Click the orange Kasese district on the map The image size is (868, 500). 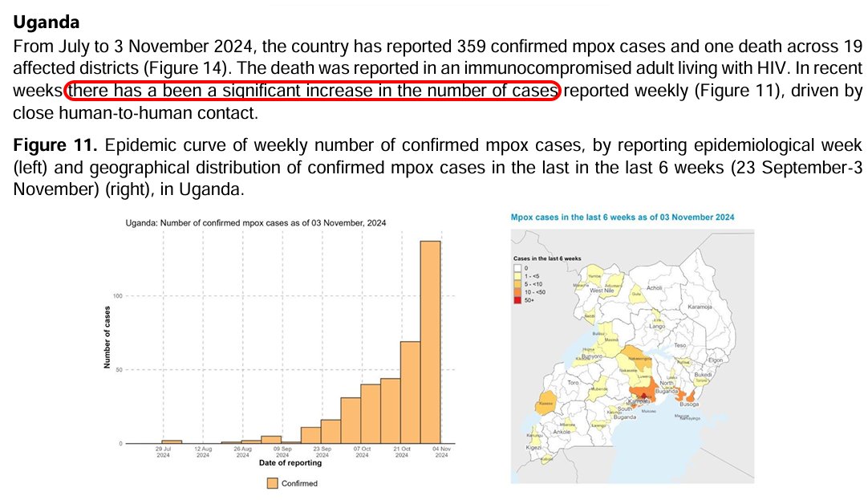(x=546, y=403)
